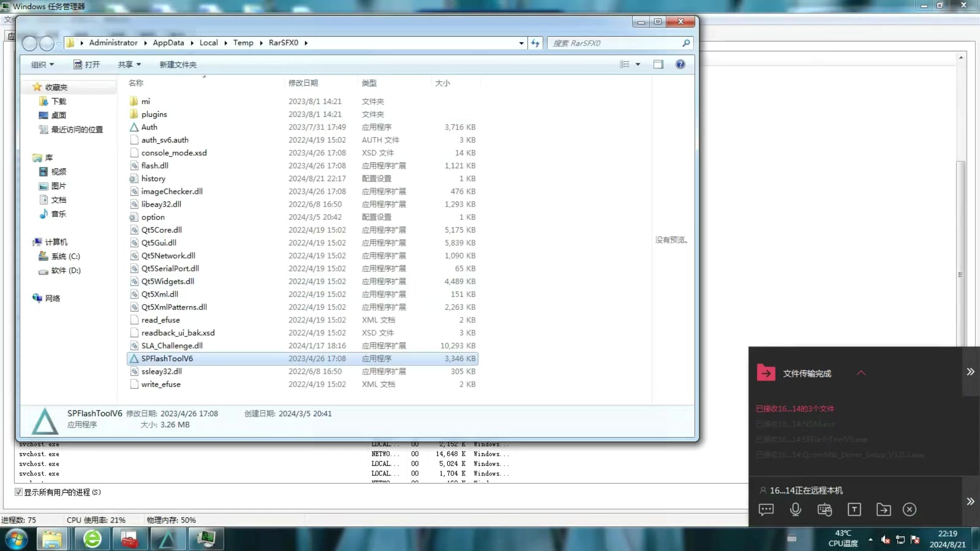Open the 组织 dropdown menu
The width and height of the screenshot is (980, 551).
pos(42,64)
